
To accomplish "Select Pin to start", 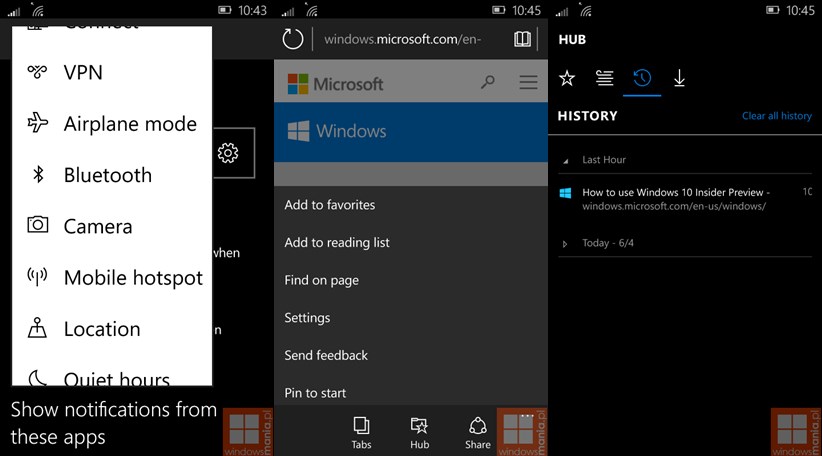I will pyautogui.click(x=315, y=393).
